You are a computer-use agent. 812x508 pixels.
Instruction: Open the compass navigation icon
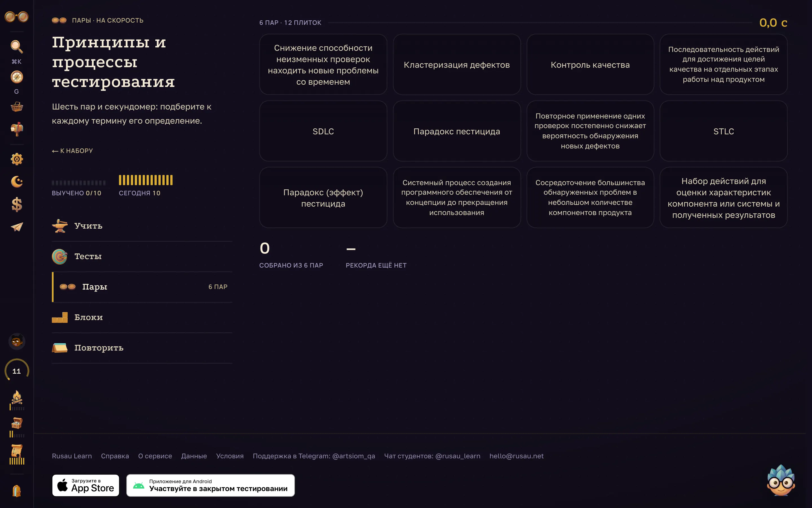16,77
